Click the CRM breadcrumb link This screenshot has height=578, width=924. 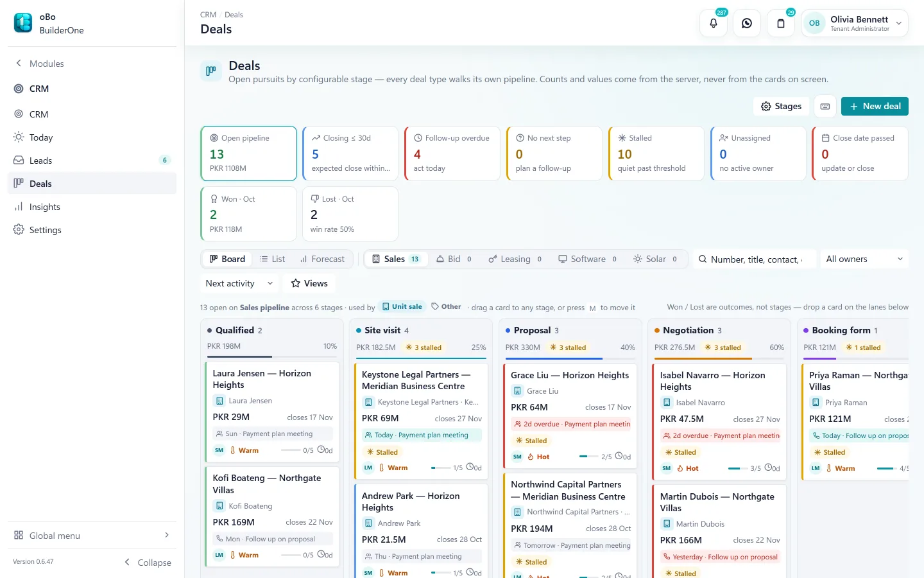click(x=208, y=15)
